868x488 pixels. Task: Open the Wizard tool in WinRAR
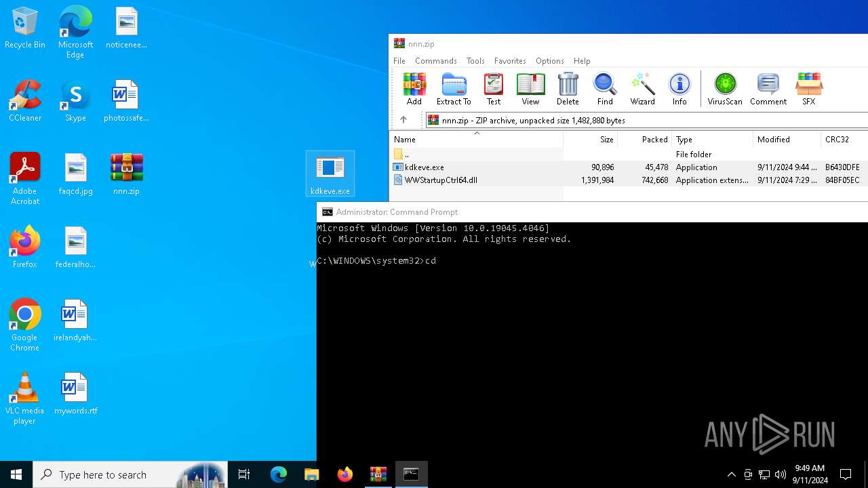click(642, 89)
